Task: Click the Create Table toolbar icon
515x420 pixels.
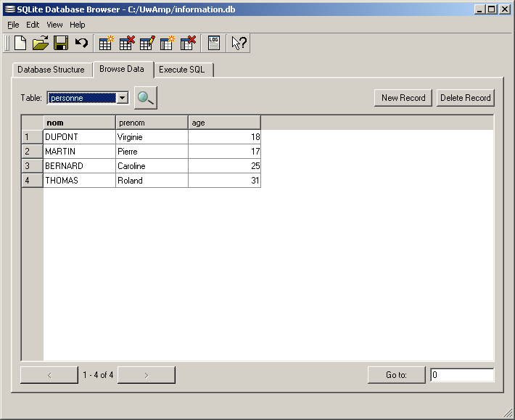Action: pyautogui.click(x=106, y=43)
